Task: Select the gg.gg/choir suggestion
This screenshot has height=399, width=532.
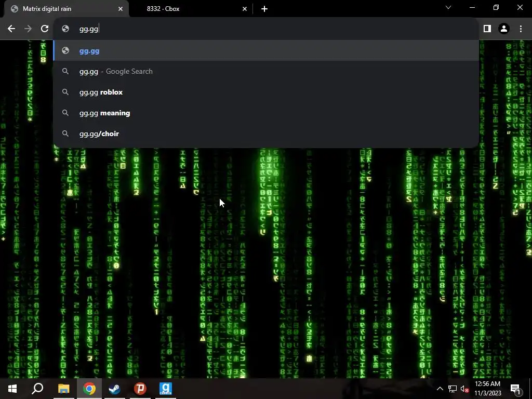Action: (x=266, y=134)
